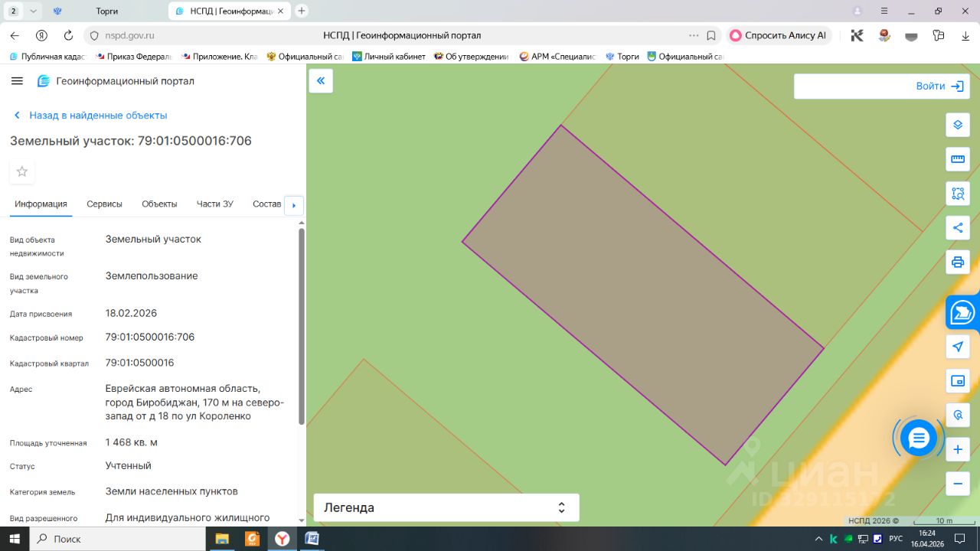980x551 pixels.
Task: Open the Приложение. Кла bookmark
Action: (220, 57)
